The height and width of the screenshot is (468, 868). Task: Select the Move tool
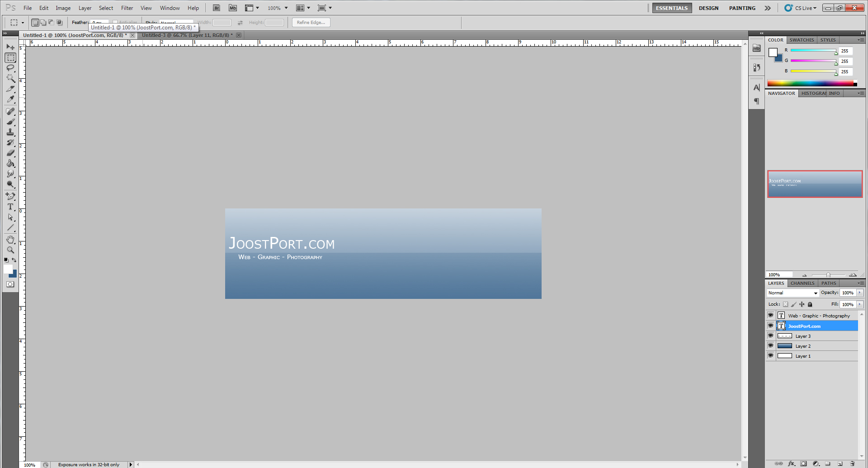point(10,47)
